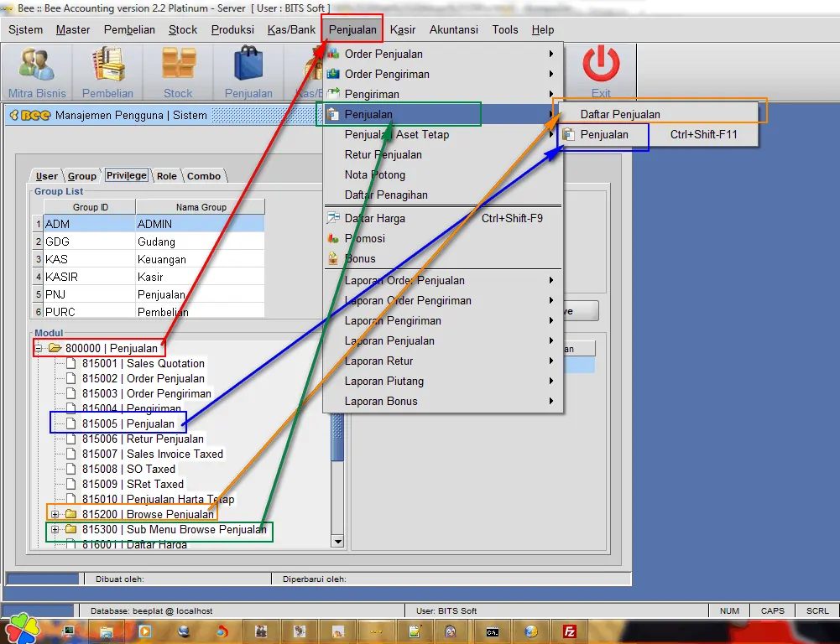The image size is (840, 644).
Task: Open the Master menu
Action: pyautogui.click(x=73, y=30)
